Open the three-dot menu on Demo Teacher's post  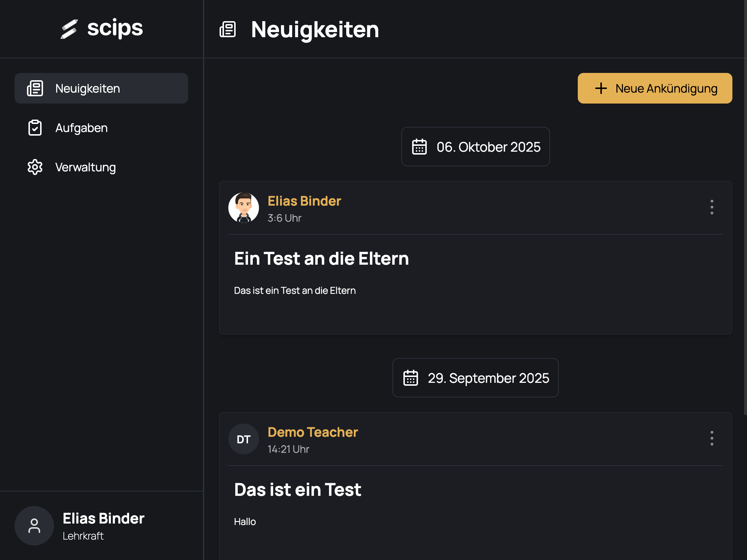coord(712,438)
